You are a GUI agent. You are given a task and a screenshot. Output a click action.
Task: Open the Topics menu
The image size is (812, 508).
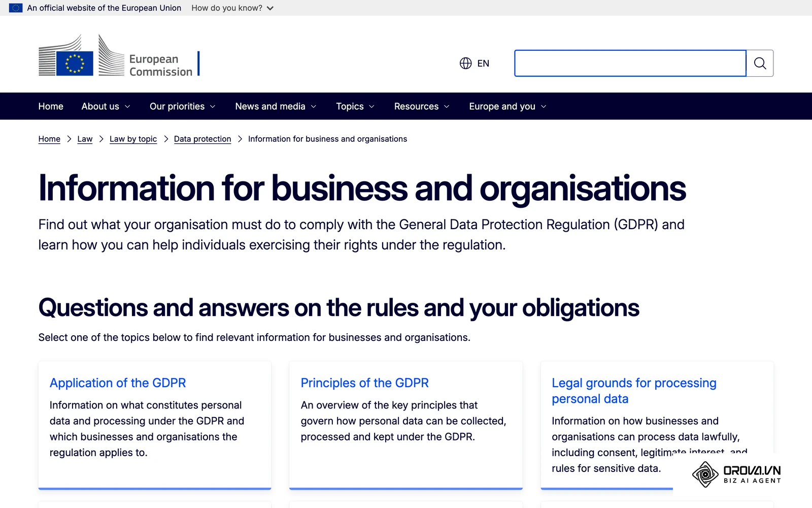click(355, 106)
